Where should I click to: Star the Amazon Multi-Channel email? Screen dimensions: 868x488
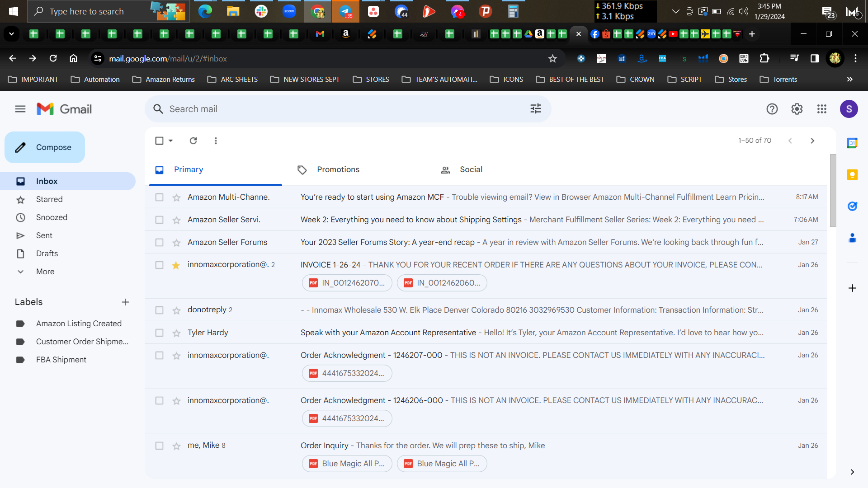176,197
